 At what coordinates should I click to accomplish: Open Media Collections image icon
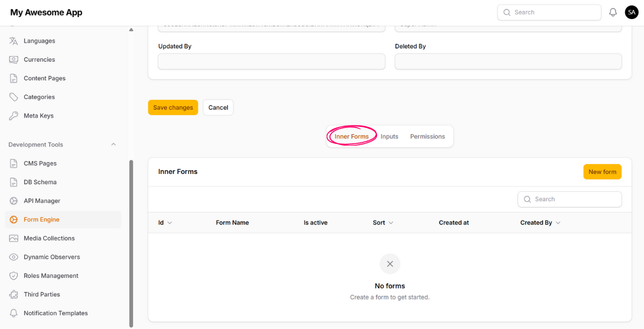tap(14, 239)
